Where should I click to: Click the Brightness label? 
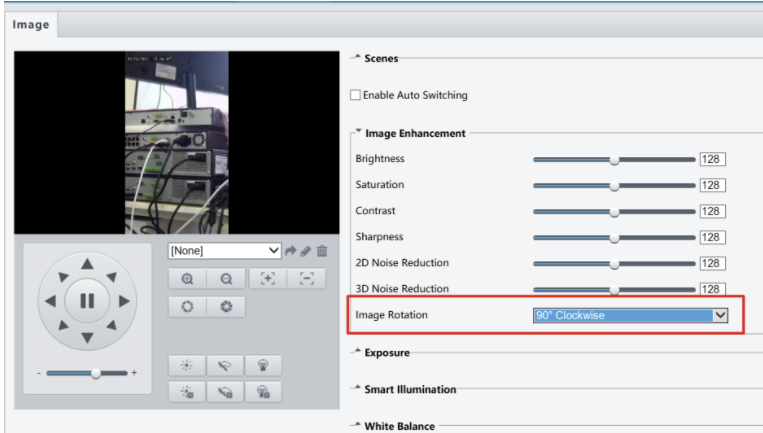[x=380, y=159]
